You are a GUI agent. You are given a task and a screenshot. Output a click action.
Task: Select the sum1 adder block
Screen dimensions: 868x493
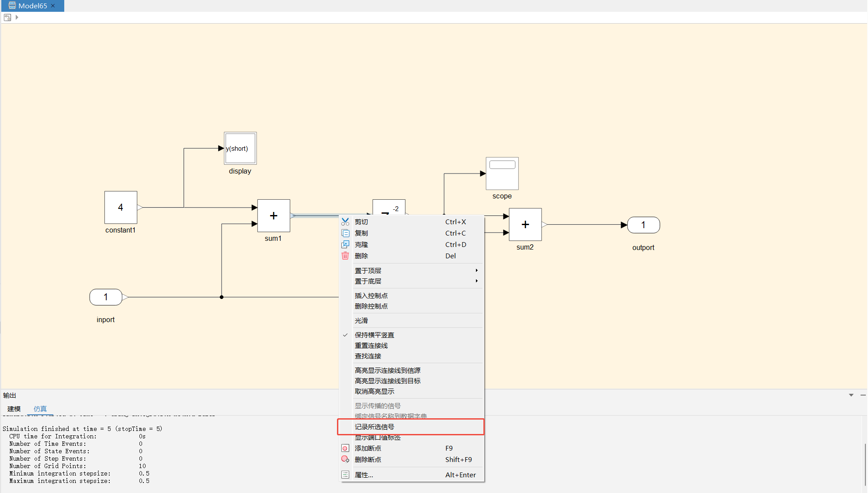[274, 215]
